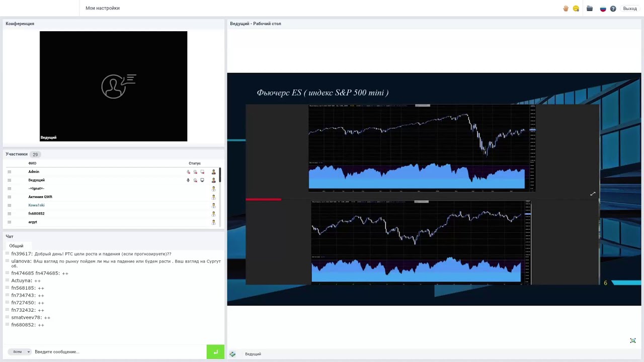This screenshot has height=362, width=644.
Task: Click chat message from fn39617
Action: pyautogui.click(x=91, y=254)
